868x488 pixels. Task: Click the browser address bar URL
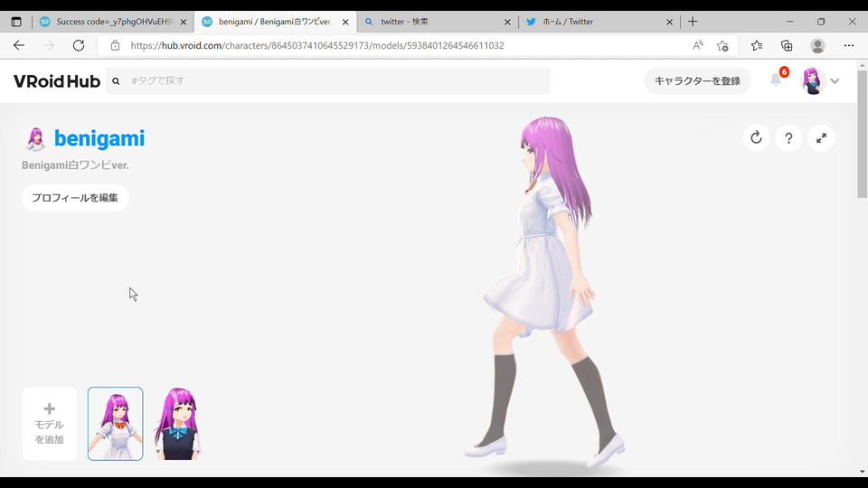click(x=317, y=45)
